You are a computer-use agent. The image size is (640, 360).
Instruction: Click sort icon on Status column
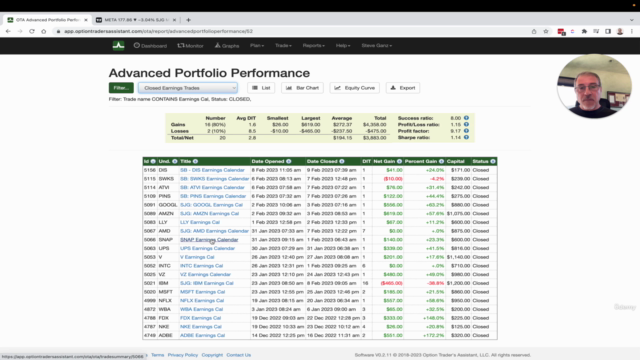click(x=493, y=161)
